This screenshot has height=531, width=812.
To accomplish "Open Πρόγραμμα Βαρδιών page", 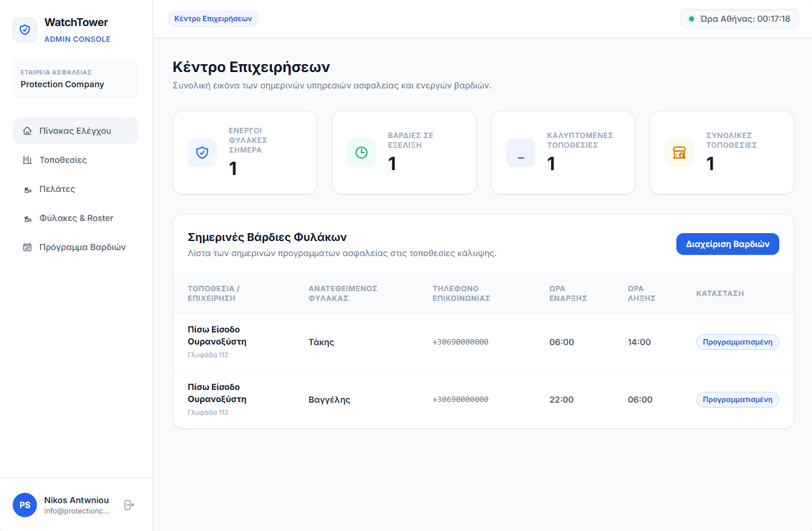I will point(75,247).
